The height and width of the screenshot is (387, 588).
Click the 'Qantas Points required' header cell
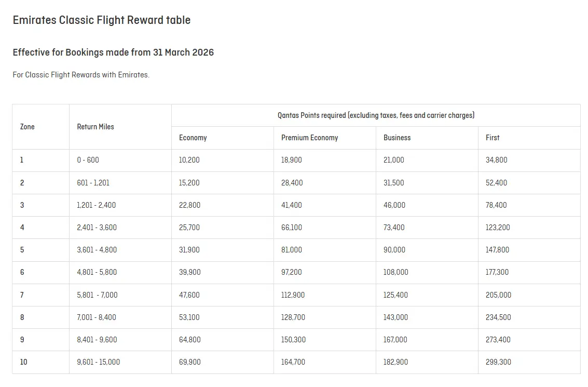click(x=376, y=115)
